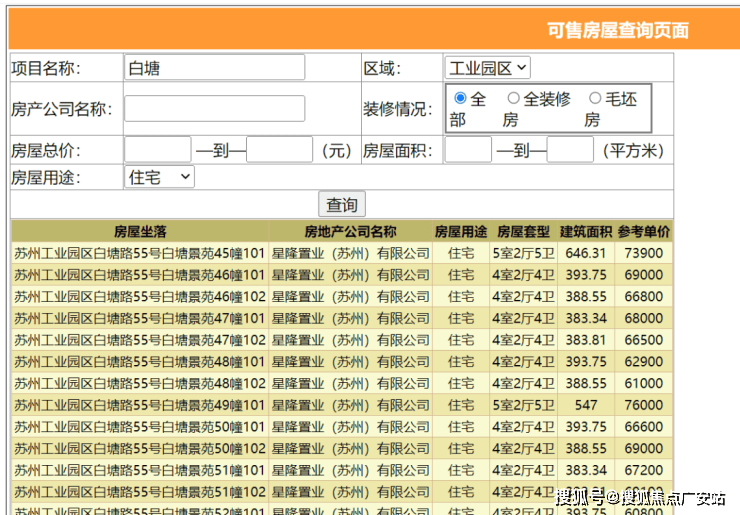
Task: Click the 可售房屋查询页面 banner title
Action: click(617, 30)
